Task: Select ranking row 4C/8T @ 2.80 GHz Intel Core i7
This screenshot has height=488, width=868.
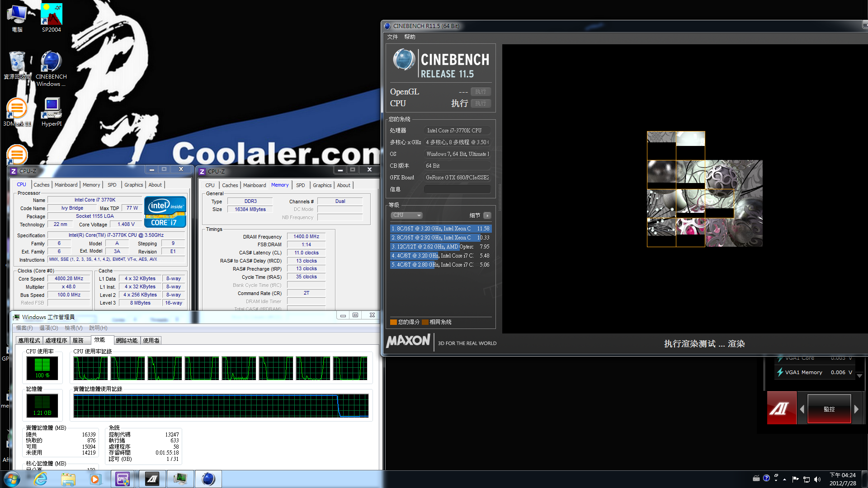Action: 441,265
